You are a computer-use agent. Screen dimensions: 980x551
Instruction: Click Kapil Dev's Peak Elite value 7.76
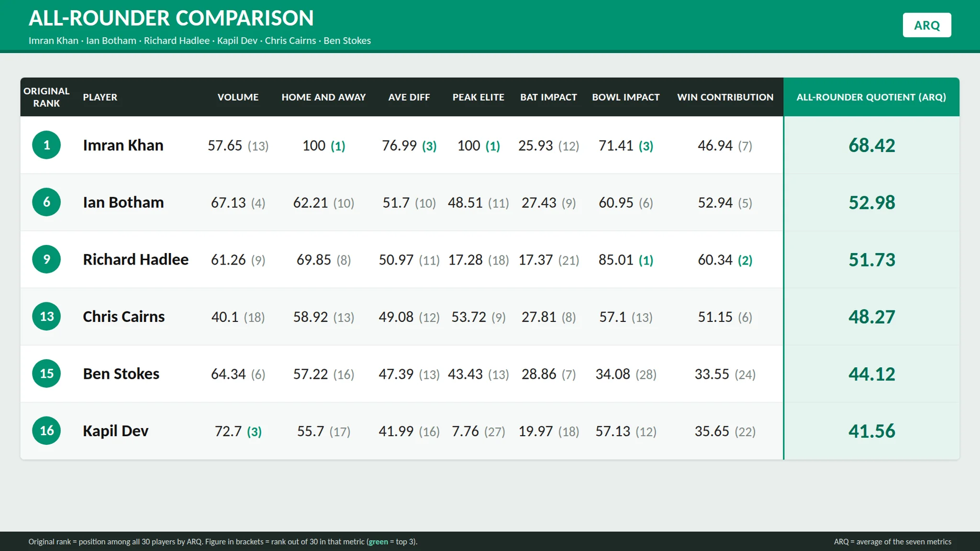[465, 431]
